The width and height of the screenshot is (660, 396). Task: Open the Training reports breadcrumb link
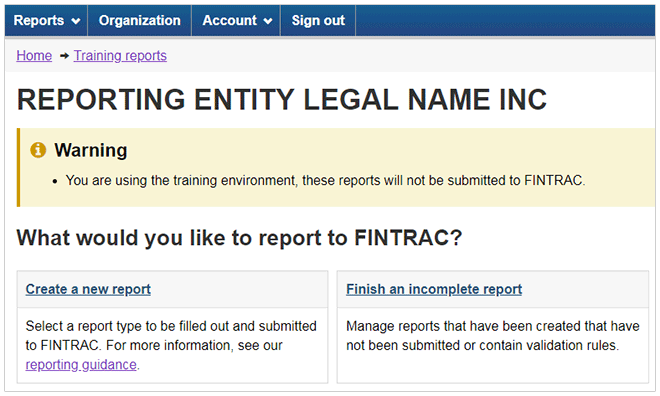120,56
